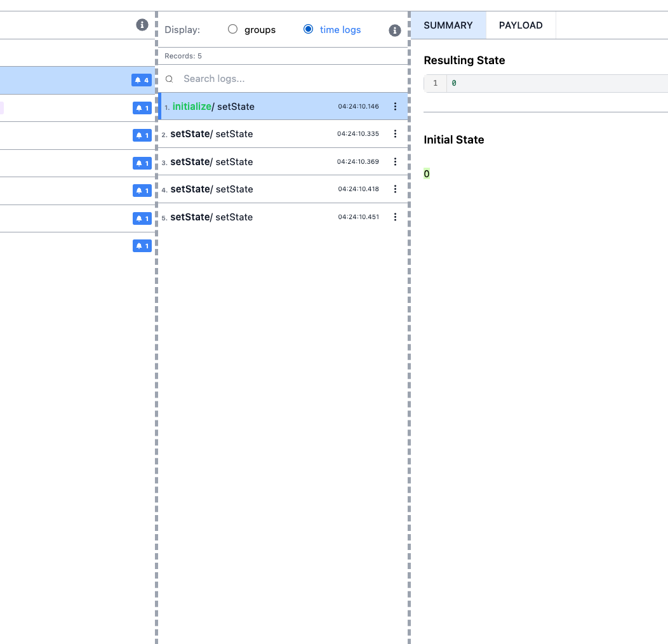Select log entry 2 setState/ setState
The width and height of the screenshot is (668, 644).
tap(283, 134)
